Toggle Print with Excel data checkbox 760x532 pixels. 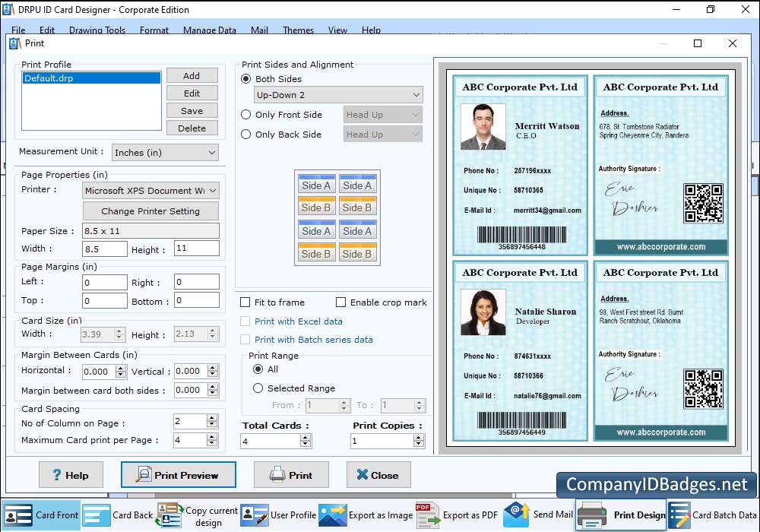coord(245,321)
